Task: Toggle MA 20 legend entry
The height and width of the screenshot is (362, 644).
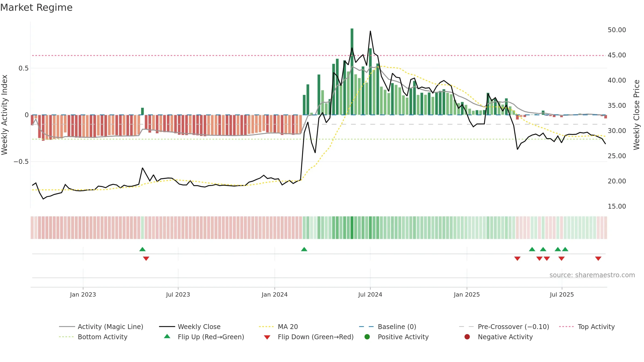Action: (279, 327)
